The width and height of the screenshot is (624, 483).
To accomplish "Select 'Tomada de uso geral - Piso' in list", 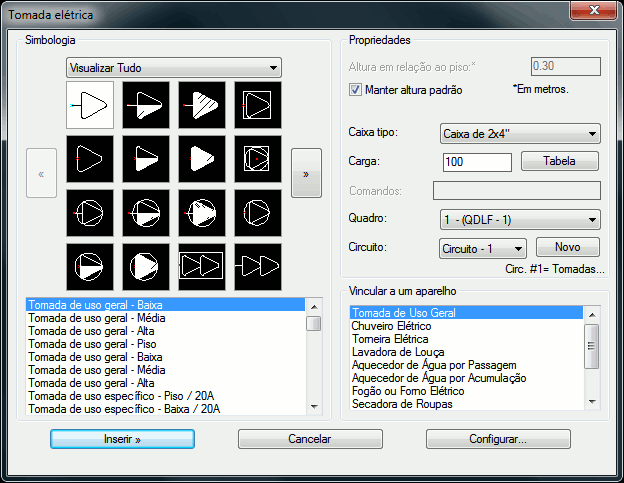I will [x=90, y=344].
